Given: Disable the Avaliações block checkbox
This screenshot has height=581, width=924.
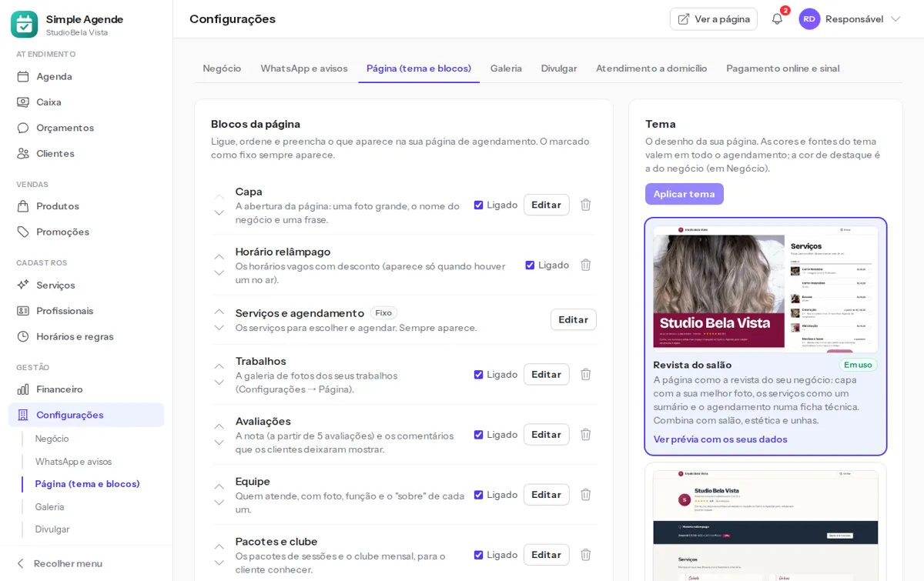Looking at the screenshot, I should (x=478, y=434).
